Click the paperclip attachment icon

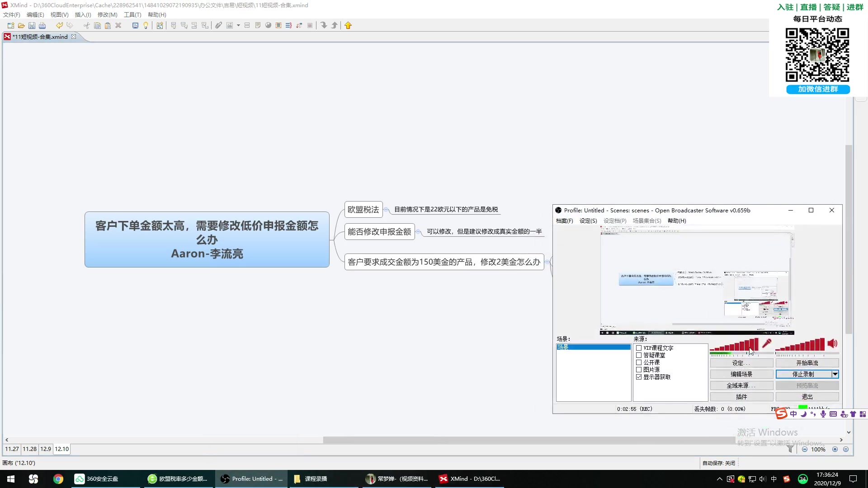[x=218, y=26]
